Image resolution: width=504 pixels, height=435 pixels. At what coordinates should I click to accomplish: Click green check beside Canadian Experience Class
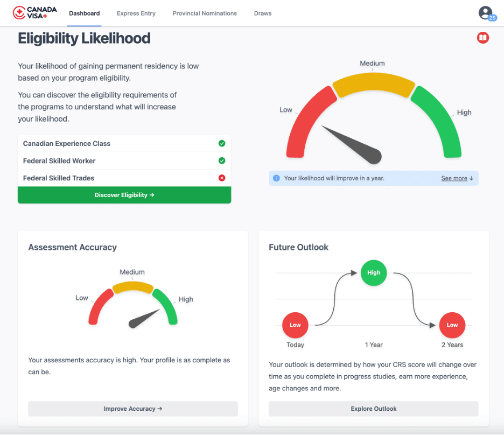coord(222,144)
